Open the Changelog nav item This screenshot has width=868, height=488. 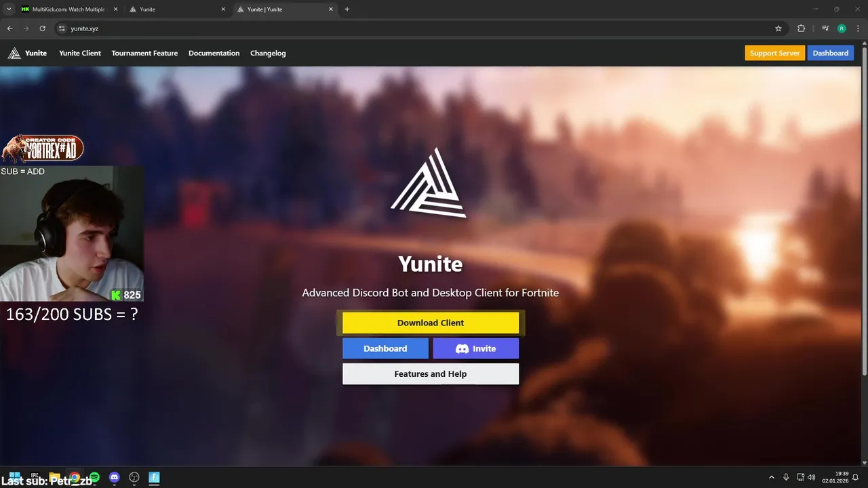tap(268, 53)
